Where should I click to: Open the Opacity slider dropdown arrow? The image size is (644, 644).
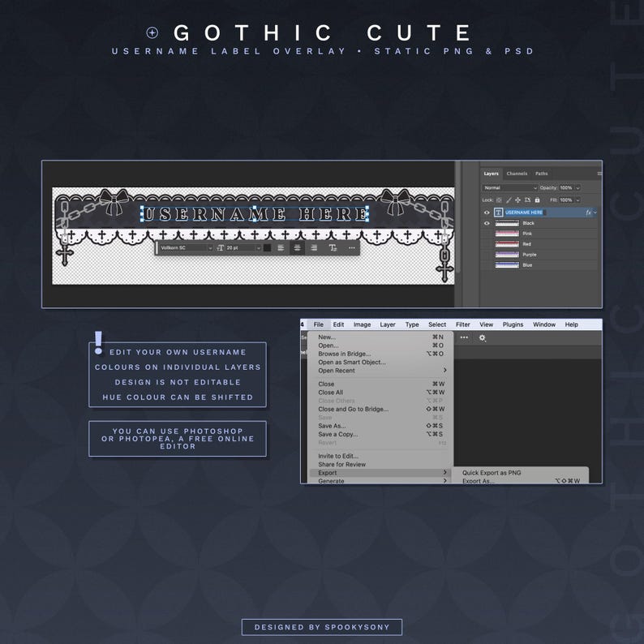[x=577, y=187]
